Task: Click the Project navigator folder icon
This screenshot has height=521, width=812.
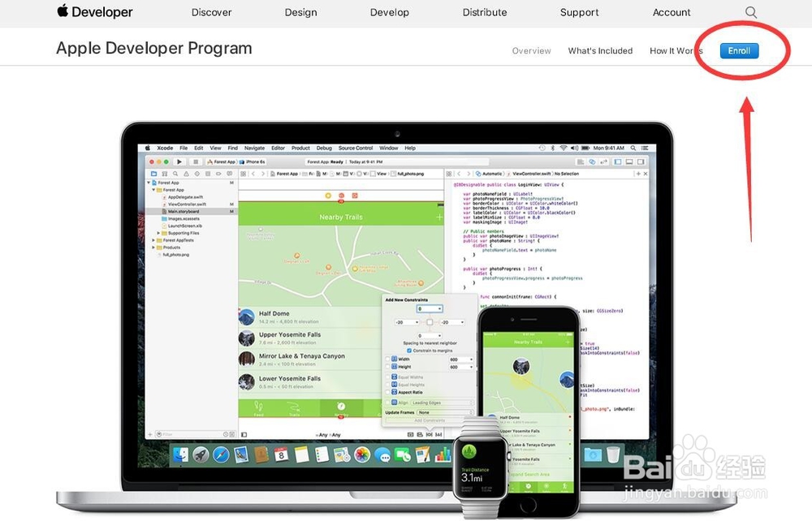Action: click(153, 174)
